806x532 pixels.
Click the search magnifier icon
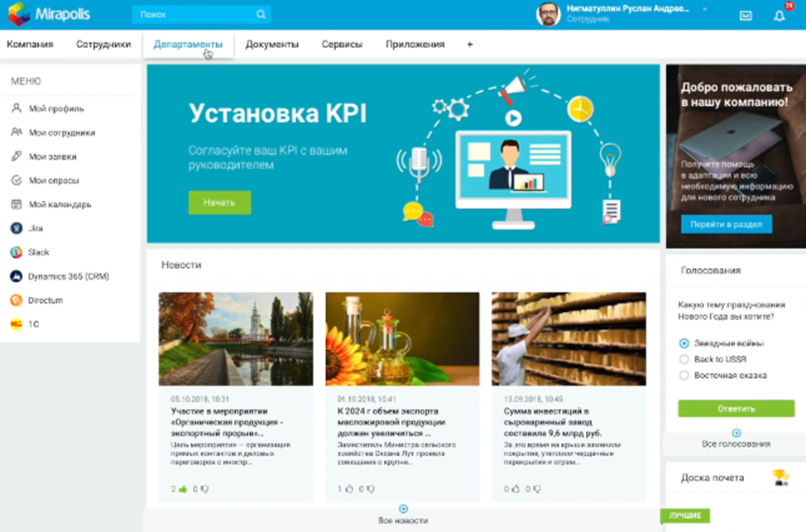point(261,14)
